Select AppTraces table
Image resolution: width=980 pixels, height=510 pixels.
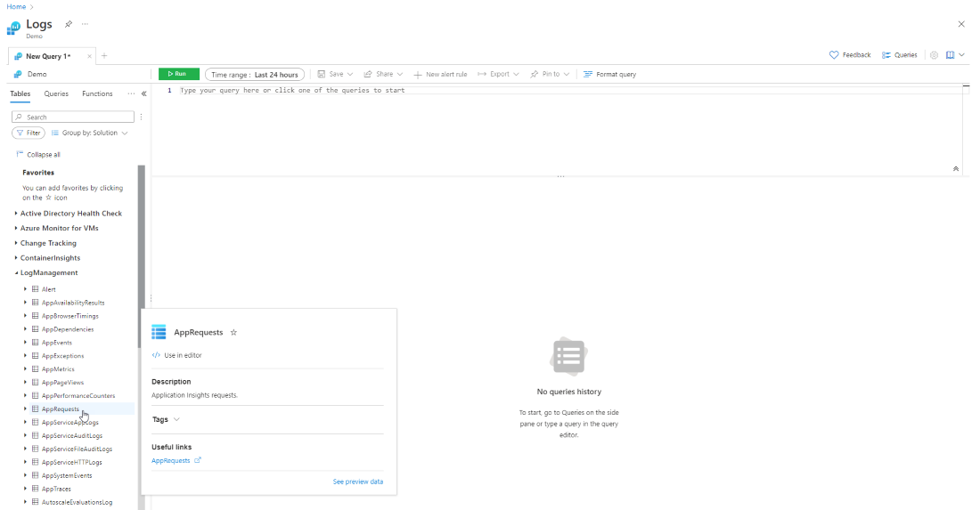click(56, 489)
